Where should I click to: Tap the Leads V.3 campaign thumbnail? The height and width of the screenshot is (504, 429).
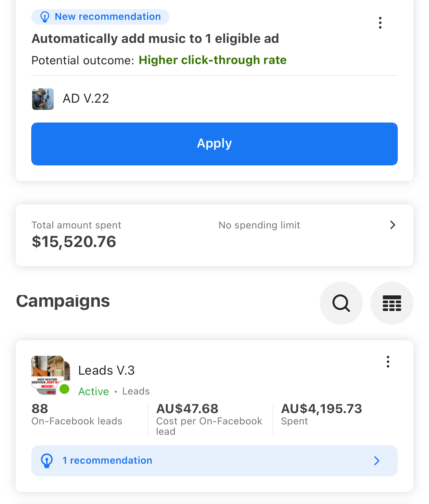[x=50, y=375]
